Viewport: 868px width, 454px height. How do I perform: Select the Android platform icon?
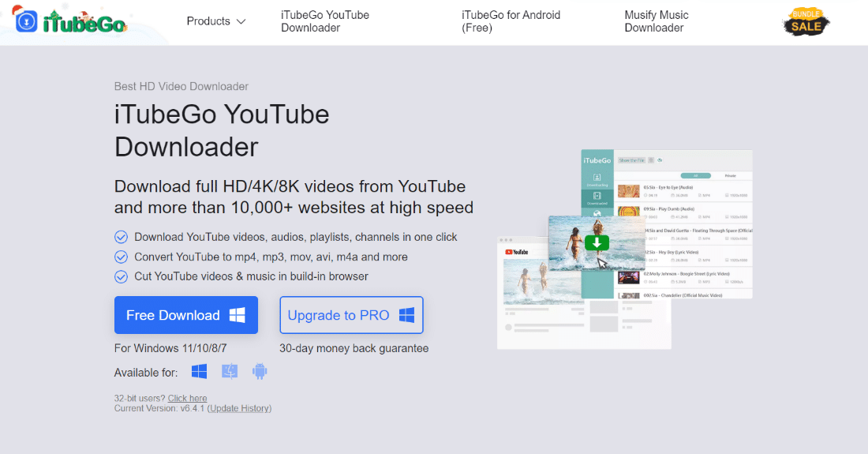pyautogui.click(x=260, y=372)
